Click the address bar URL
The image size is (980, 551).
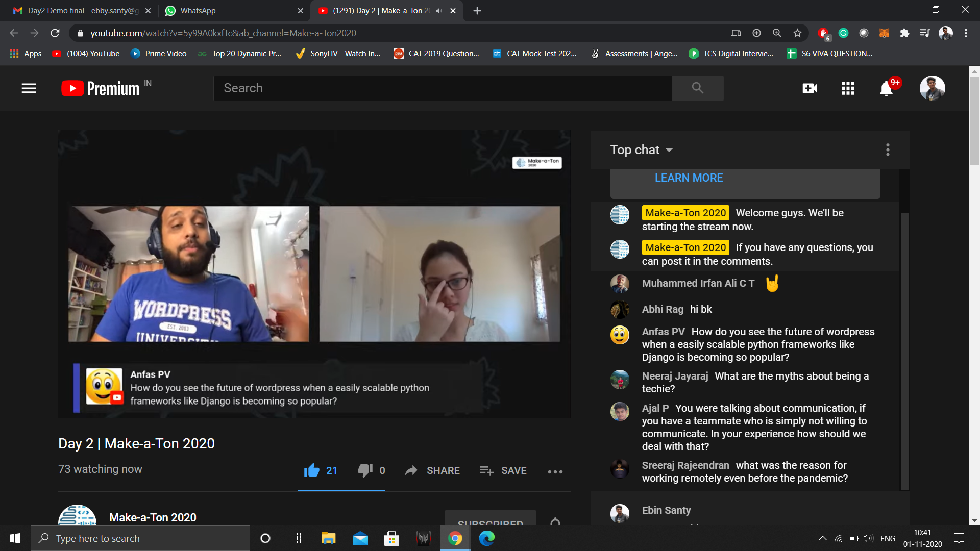click(x=223, y=33)
